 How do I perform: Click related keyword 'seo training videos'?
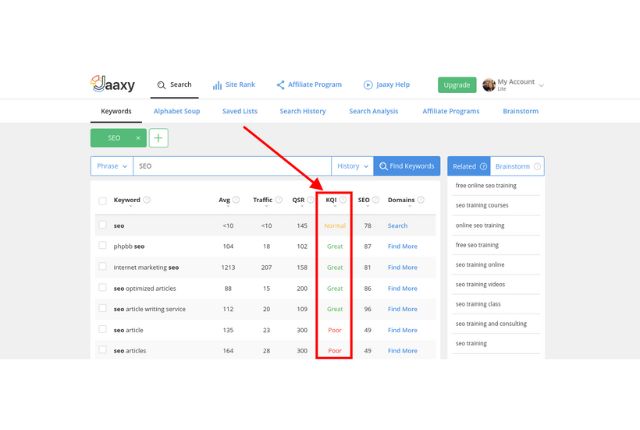[480, 284]
